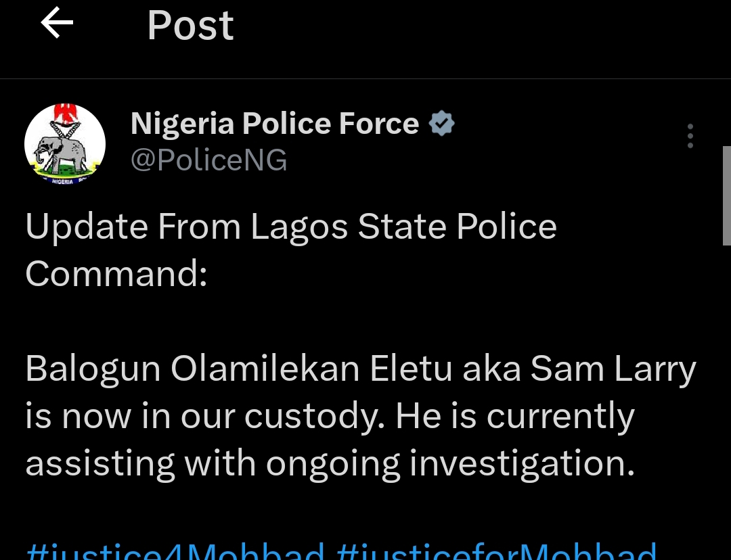Open the three-dot more options menu

coord(690,136)
